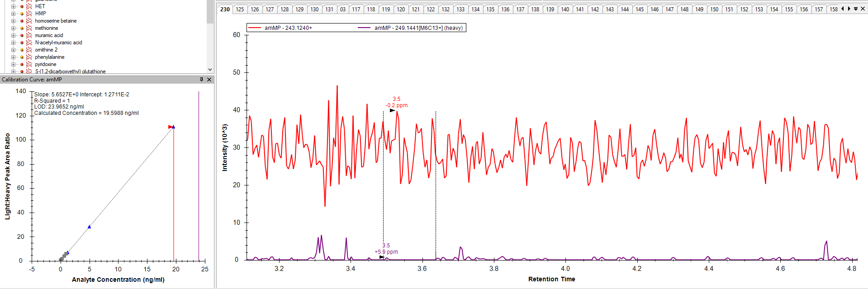The width and height of the screenshot is (868, 289).
Task: Click the red status dot beside HET
Action: coord(22,6)
